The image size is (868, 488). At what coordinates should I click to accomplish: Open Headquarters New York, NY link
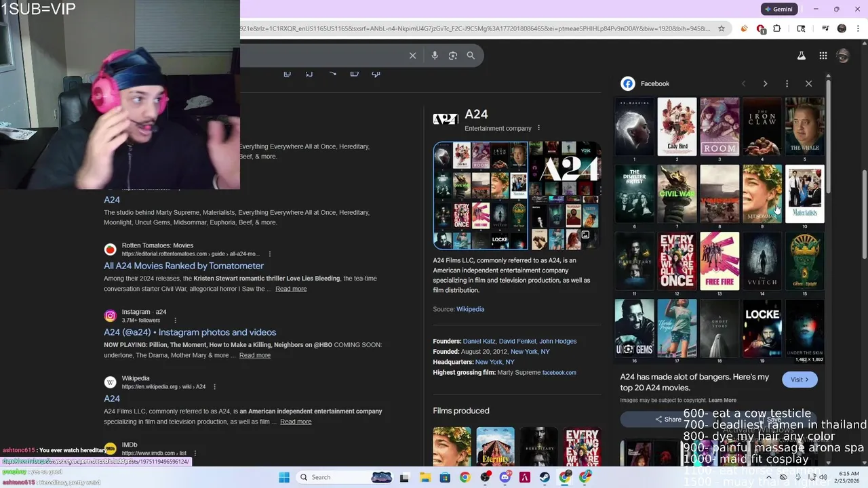pos(494,362)
